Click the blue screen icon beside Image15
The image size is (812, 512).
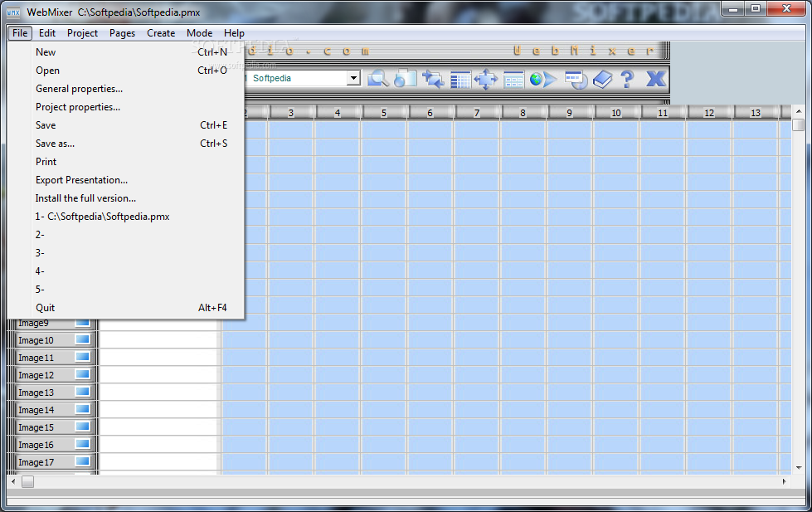83,427
